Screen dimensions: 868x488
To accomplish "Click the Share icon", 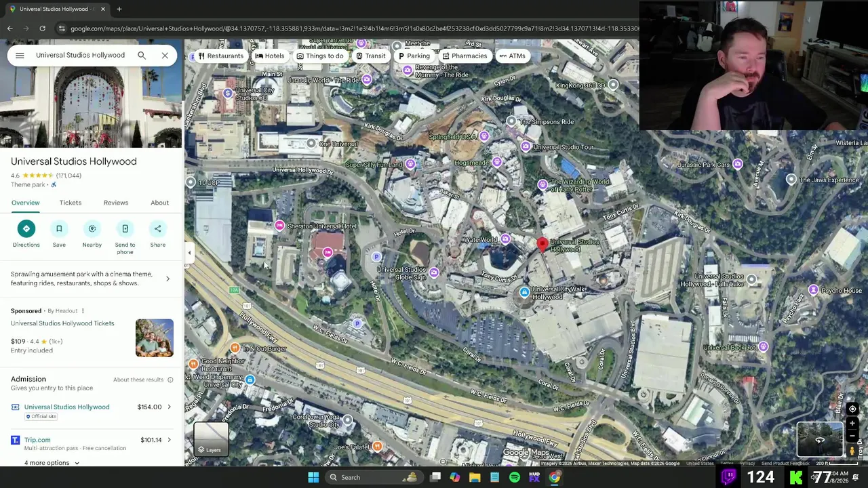I will click(x=158, y=228).
